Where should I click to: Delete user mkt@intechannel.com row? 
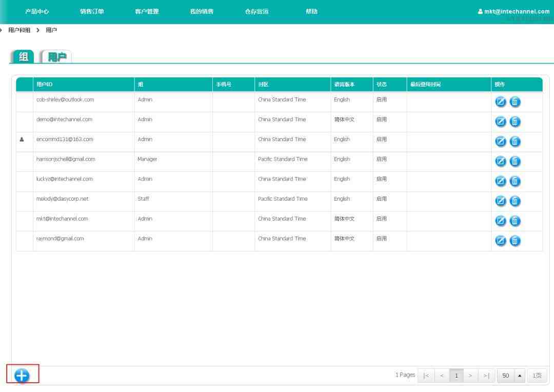pyautogui.click(x=515, y=221)
